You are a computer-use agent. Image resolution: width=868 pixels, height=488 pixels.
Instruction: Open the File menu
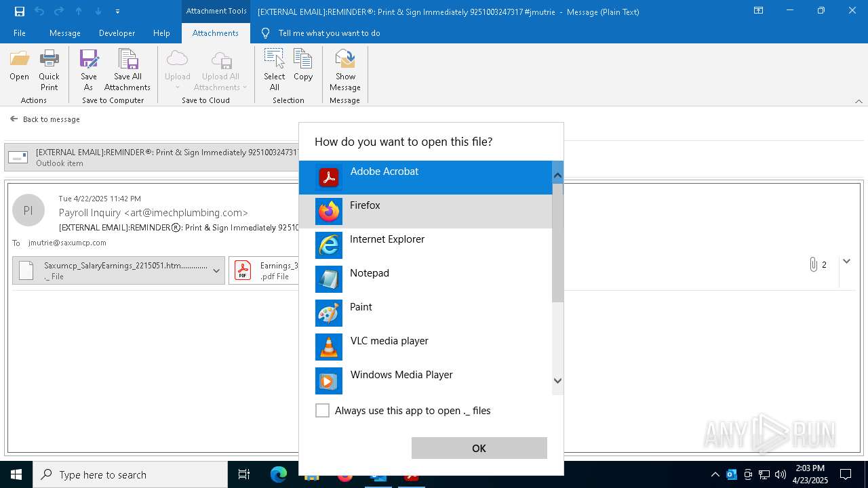[x=20, y=33]
